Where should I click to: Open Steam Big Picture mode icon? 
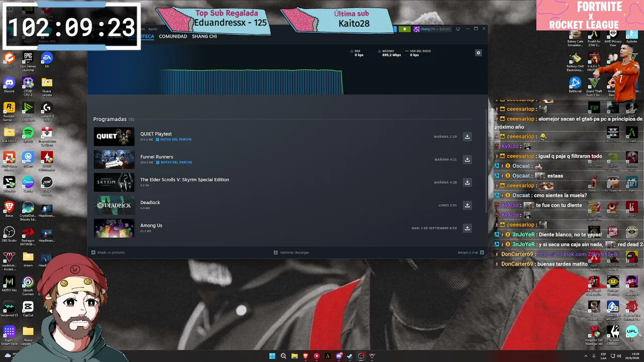tap(458, 29)
